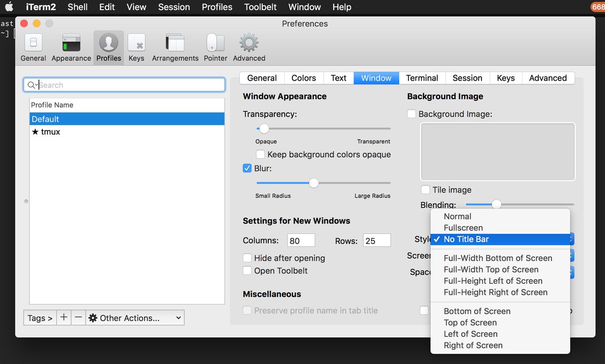Click the Rows input field

click(377, 240)
